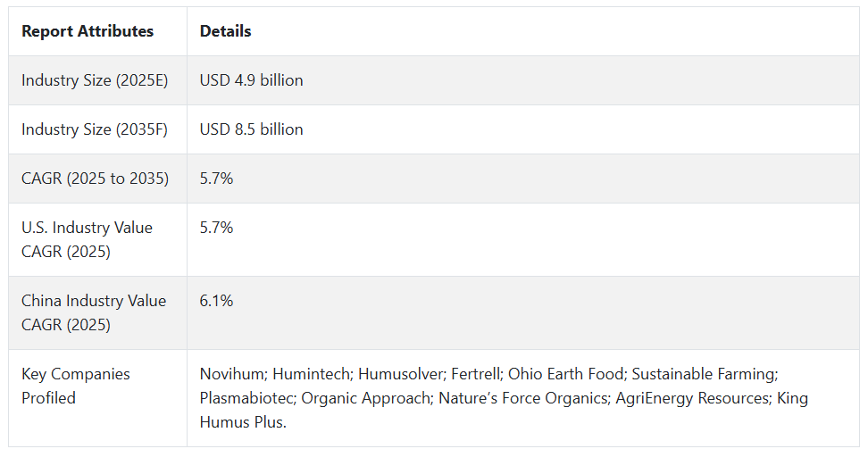
Task: Select the USD 4.9 billion value
Action: pyautogui.click(x=251, y=80)
